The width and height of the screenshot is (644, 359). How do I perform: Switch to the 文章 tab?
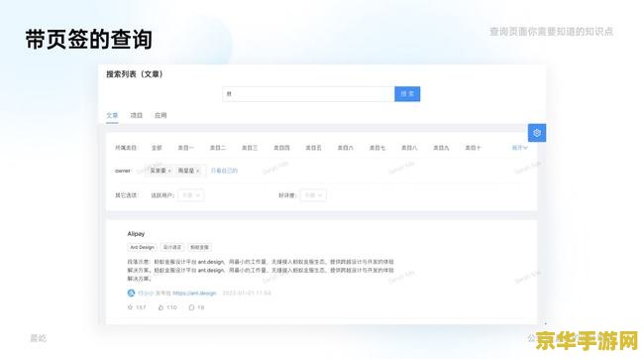112,116
